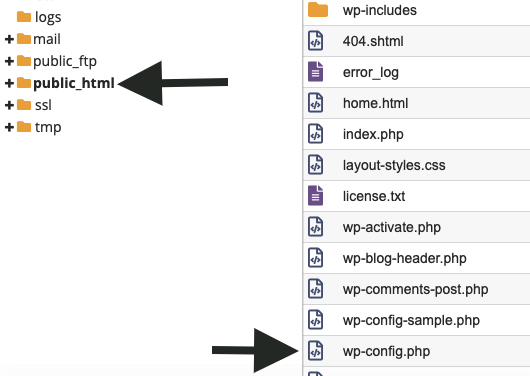The width and height of the screenshot is (530, 376).
Task: Click the error_log text file icon
Action: [315, 72]
